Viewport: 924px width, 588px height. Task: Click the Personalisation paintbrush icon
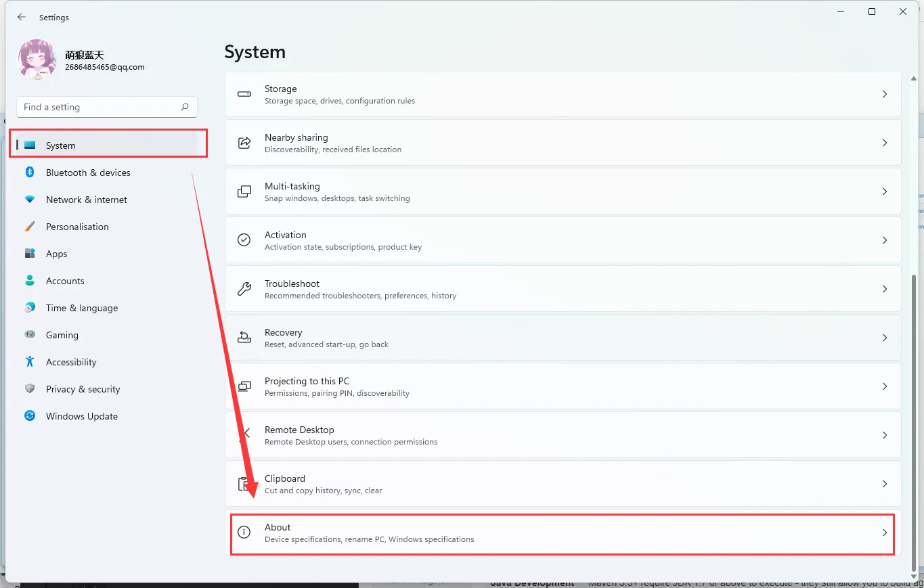pyautogui.click(x=30, y=226)
